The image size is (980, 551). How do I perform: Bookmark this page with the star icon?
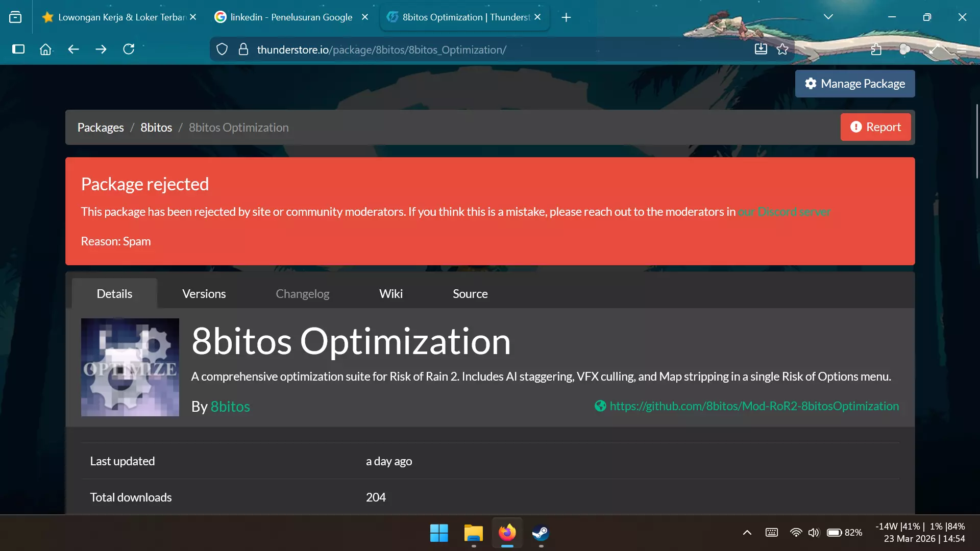coord(782,49)
